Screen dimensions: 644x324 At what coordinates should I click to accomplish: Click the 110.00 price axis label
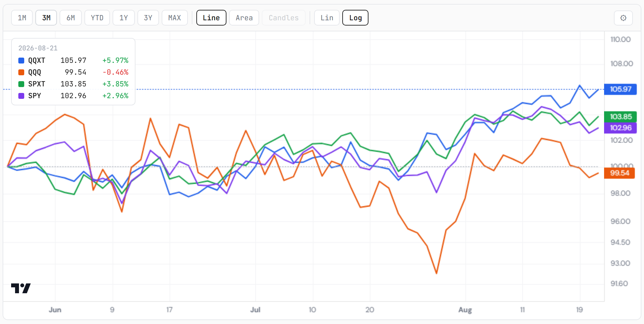point(620,40)
